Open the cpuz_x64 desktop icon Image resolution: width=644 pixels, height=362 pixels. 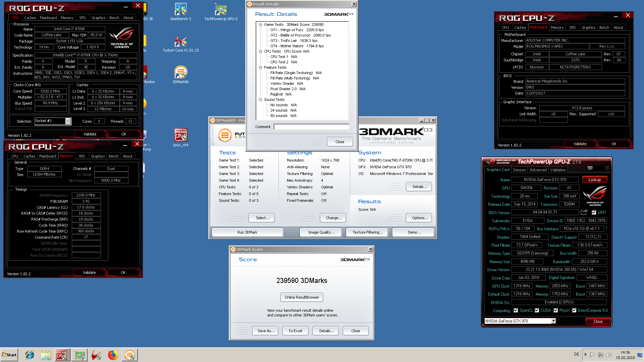(x=180, y=138)
